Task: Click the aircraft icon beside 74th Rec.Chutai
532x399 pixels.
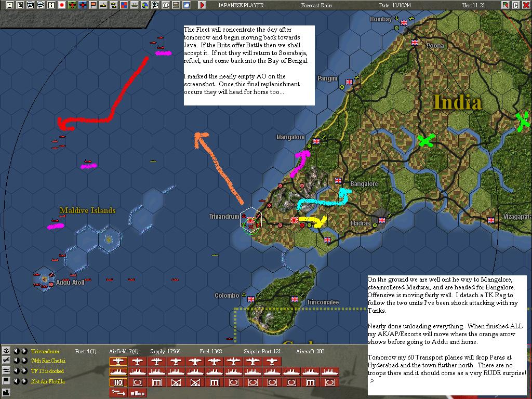Action: pos(6,361)
